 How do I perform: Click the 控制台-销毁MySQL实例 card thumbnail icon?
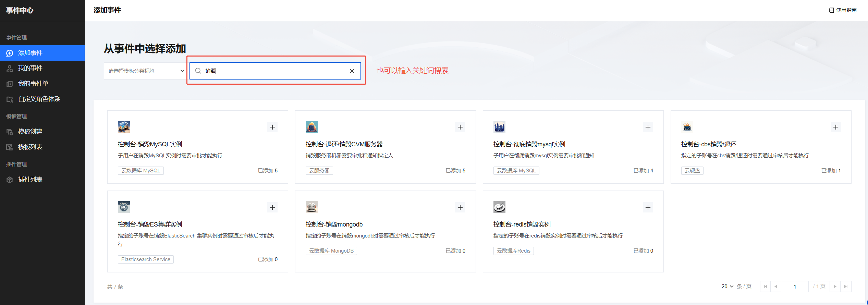124,127
